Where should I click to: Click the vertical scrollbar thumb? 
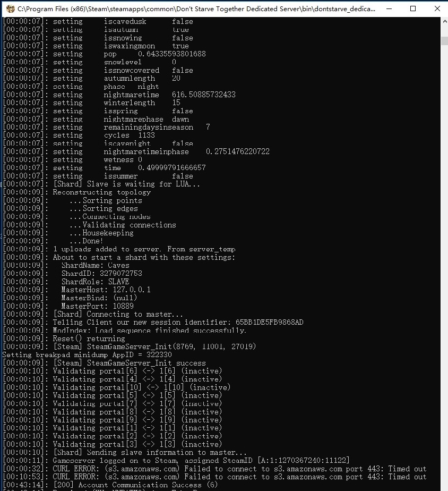pyautogui.click(x=444, y=41)
